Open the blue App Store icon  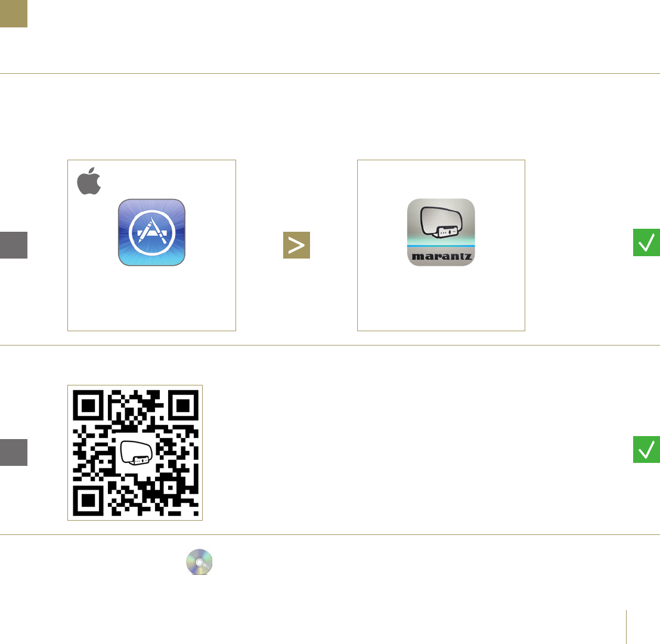click(151, 232)
